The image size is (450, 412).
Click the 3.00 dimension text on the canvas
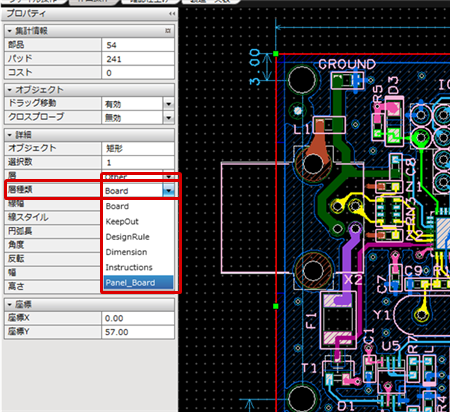coord(255,67)
